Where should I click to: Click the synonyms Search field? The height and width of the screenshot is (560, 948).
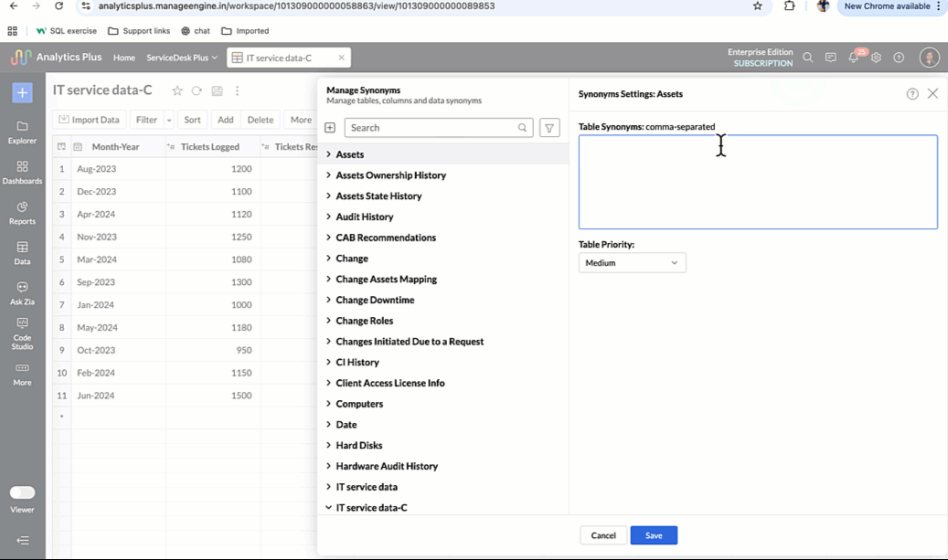click(x=432, y=128)
